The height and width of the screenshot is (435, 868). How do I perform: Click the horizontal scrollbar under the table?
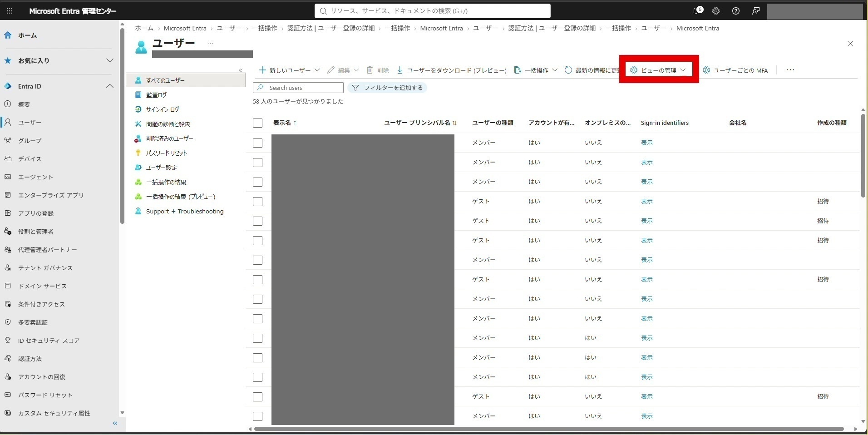pos(548,429)
